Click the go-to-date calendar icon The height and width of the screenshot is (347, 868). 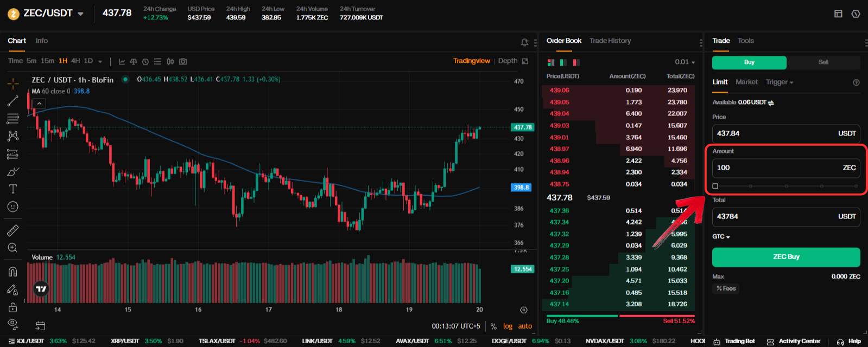pyautogui.click(x=40, y=326)
